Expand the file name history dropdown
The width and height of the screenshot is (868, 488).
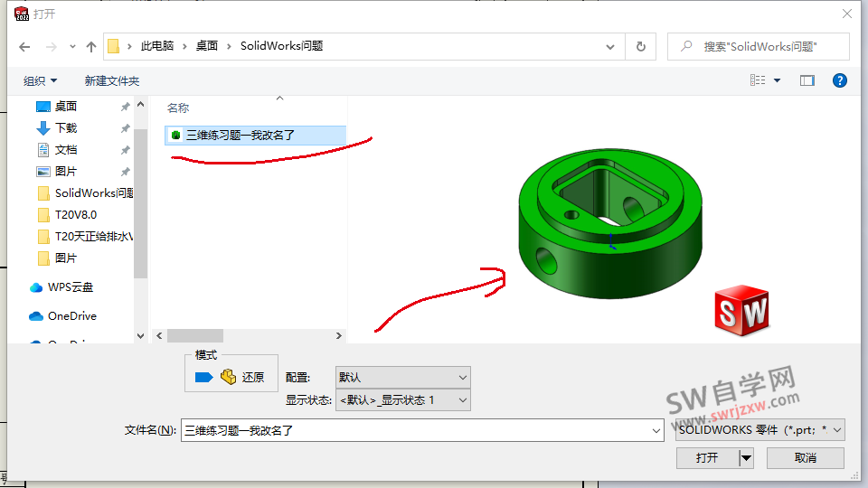(656, 430)
